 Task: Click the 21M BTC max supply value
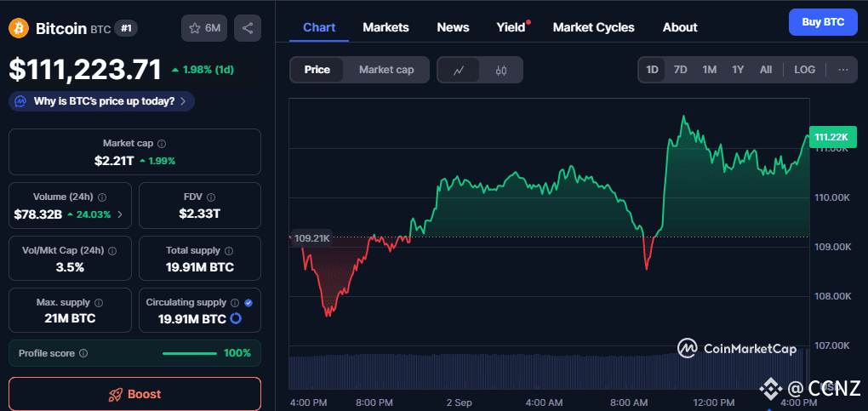(x=70, y=318)
